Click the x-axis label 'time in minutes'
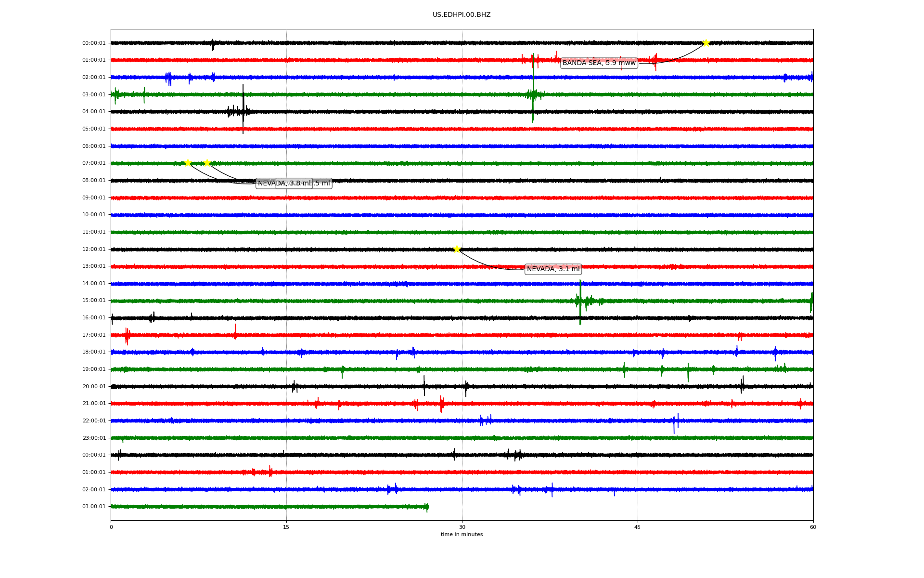This screenshot has width=924, height=578. point(462,535)
